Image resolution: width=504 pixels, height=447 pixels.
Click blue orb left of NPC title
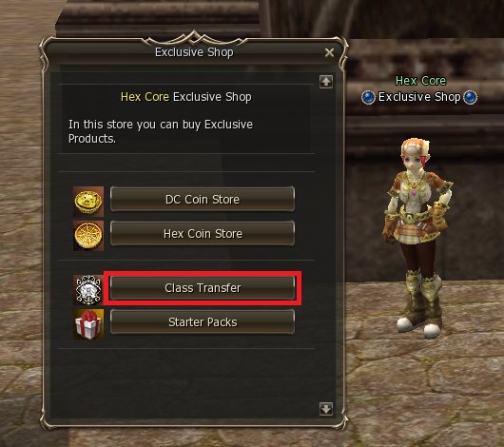pyautogui.click(x=368, y=97)
